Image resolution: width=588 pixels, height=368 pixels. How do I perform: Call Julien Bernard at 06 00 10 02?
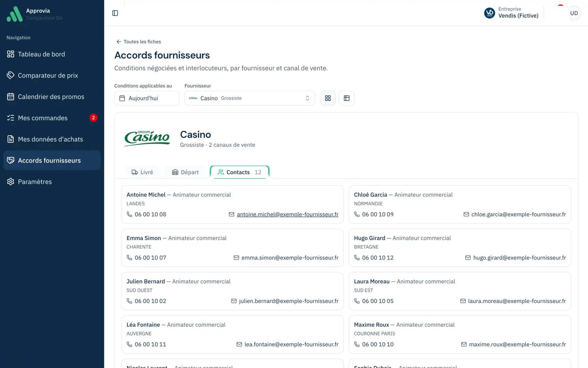[150, 301]
